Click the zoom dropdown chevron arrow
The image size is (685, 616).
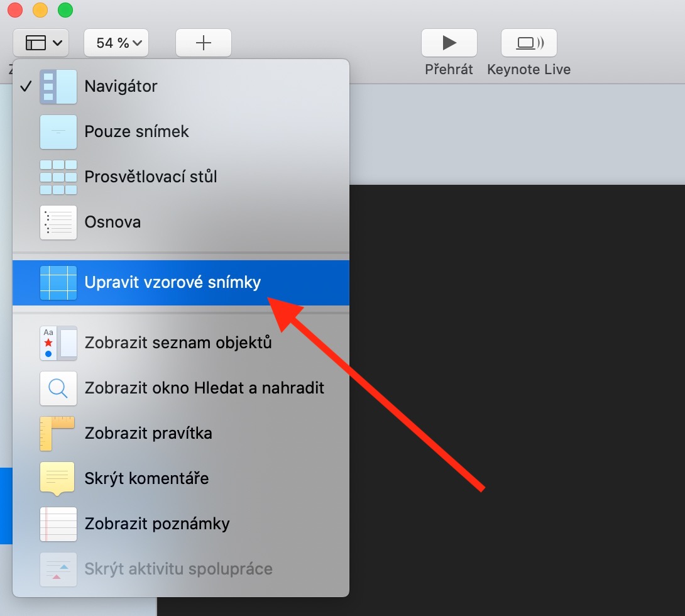[137, 43]
